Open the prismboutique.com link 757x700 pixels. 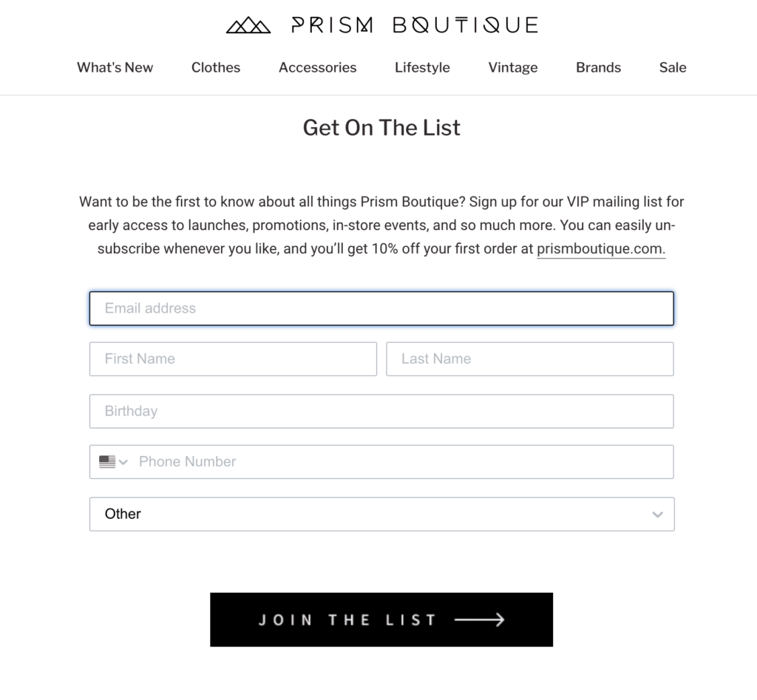[x=600, y=248]
